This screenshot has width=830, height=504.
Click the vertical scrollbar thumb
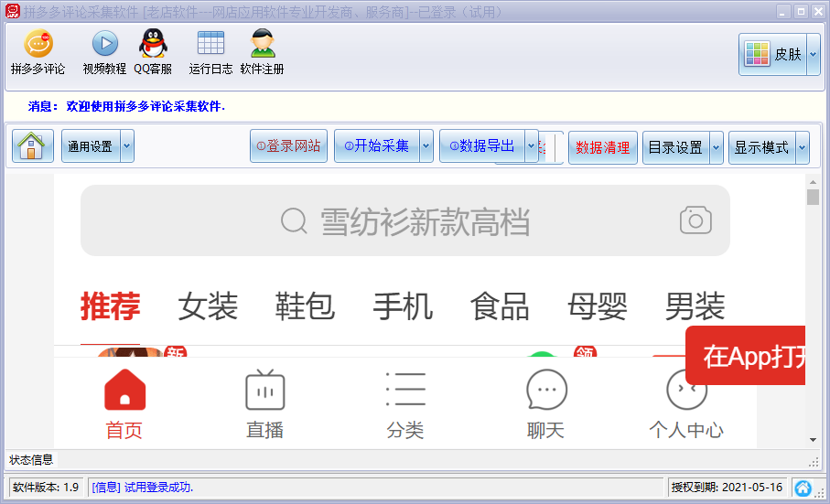click(x=813, y=197)
